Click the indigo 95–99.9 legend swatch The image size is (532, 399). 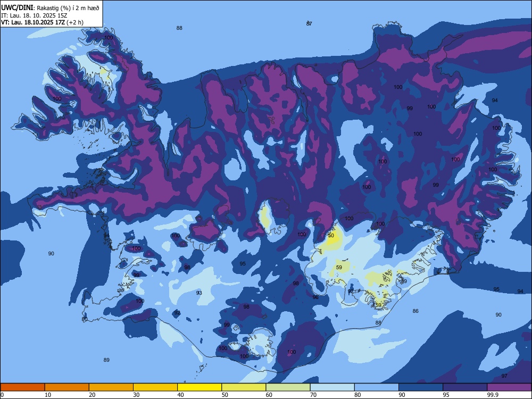(465, 387)
